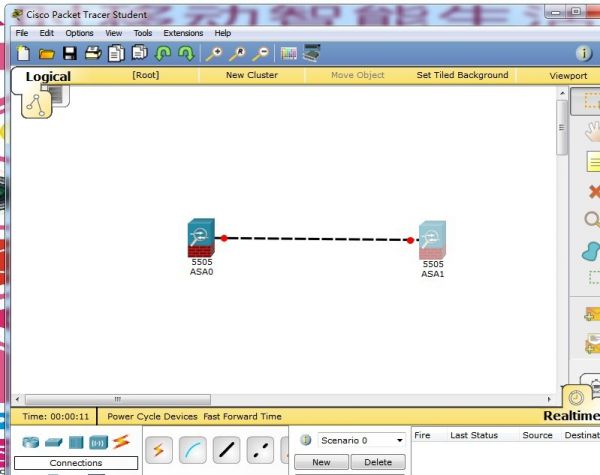Viewport: 600px width, 475px height.
Task: Pick the copper cross-over cable
Action: [260, 450]
